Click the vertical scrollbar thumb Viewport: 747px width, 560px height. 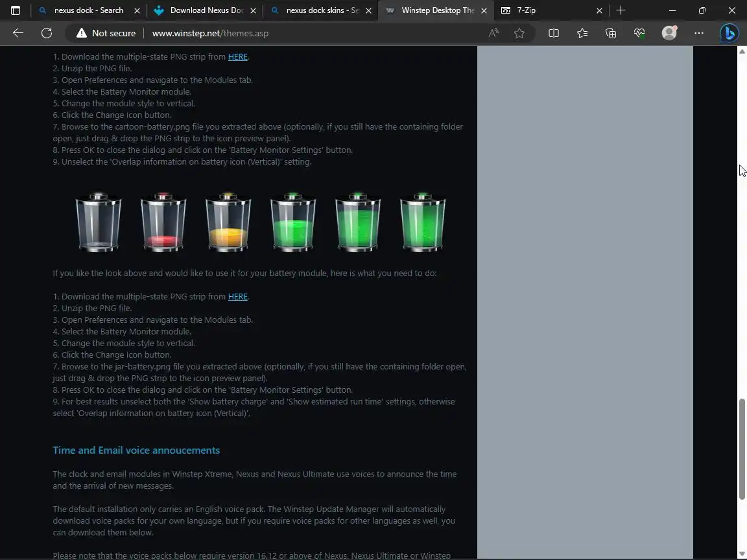pyautogui.click(x=742, y=449)
